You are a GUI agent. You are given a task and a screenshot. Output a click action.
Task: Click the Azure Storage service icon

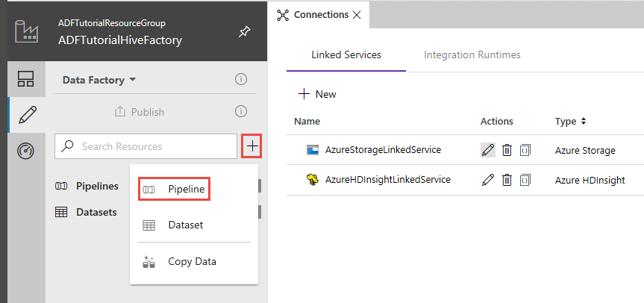click(x=313, y=150)
